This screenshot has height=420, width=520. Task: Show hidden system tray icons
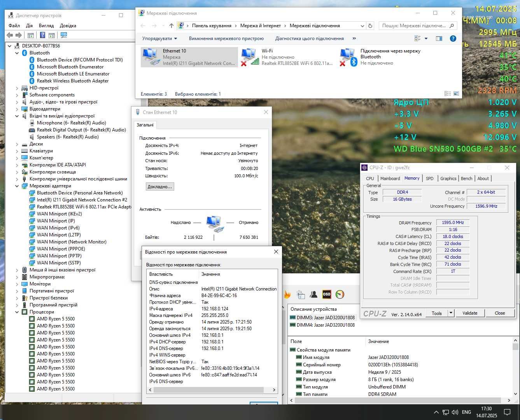[x=436, y=412]
